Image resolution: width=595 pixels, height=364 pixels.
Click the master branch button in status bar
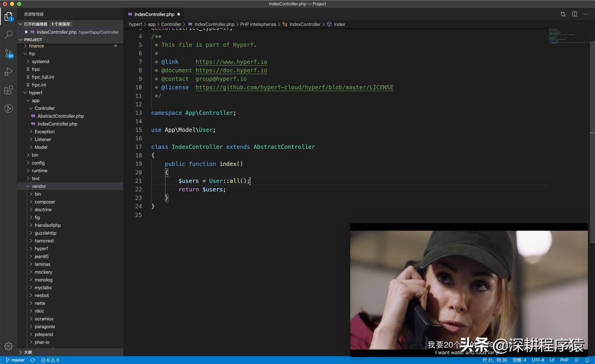coord(15,360)
